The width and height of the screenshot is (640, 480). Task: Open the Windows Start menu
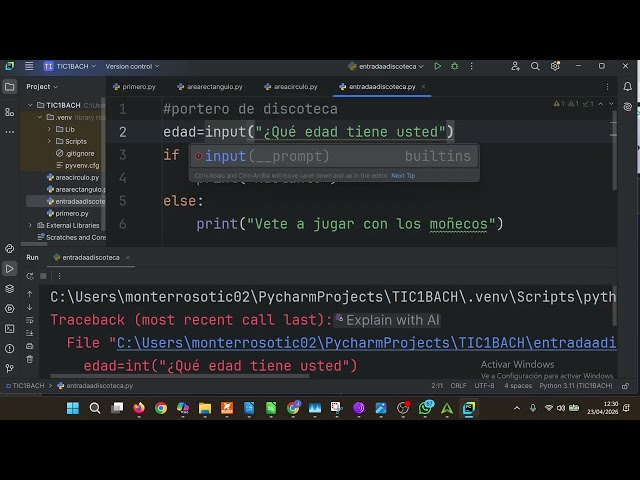73,408
